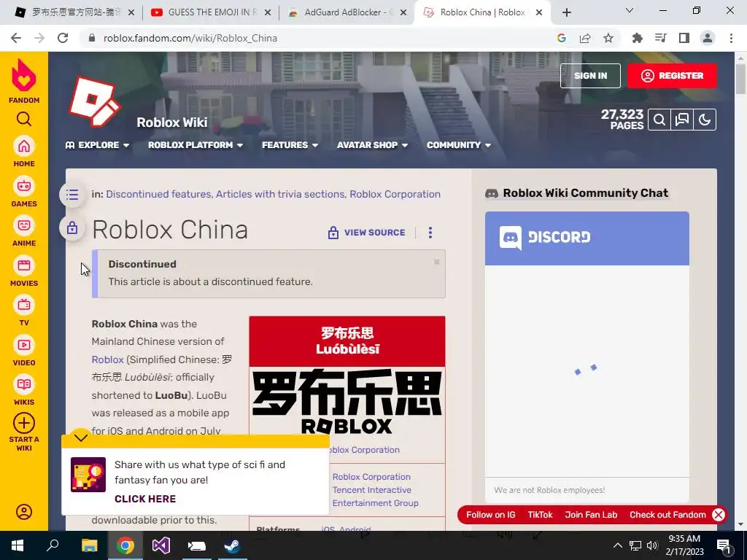Close the Roblox China tab
747x560 pixels.
coord(539,12)
